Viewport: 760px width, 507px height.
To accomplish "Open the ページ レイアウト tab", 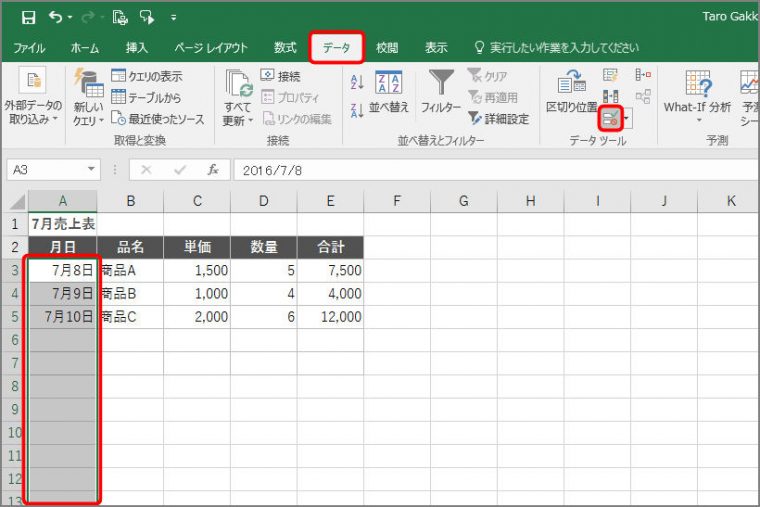I will point(211,48).
